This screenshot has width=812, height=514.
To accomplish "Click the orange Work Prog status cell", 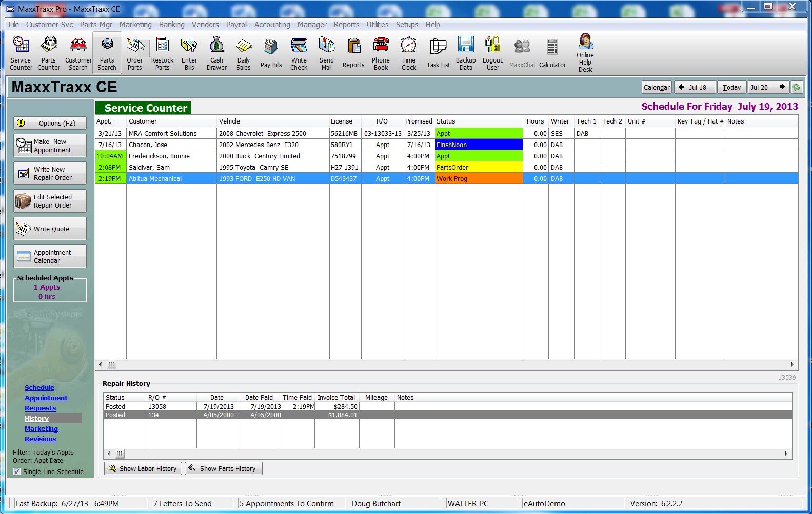I will pyautogui.click(x=479, y=179).
